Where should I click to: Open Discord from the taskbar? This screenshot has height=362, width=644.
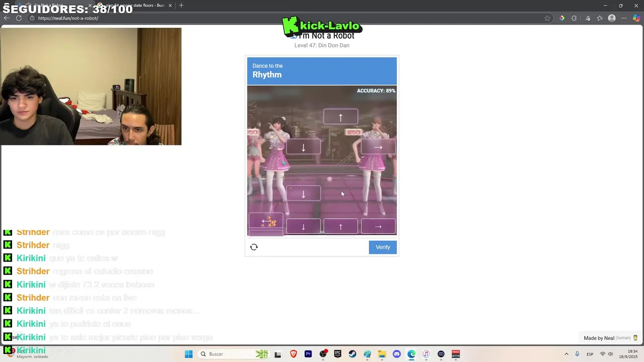396,354
